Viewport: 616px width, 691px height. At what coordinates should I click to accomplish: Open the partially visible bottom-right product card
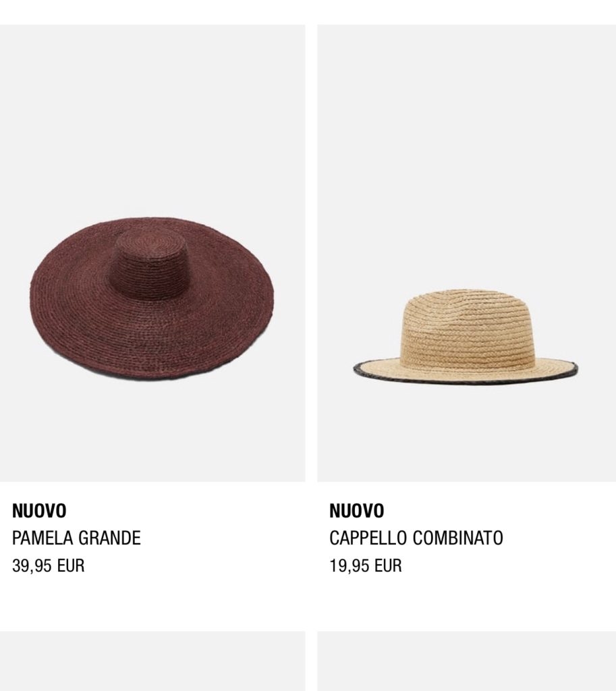click(x=467, y=661)
